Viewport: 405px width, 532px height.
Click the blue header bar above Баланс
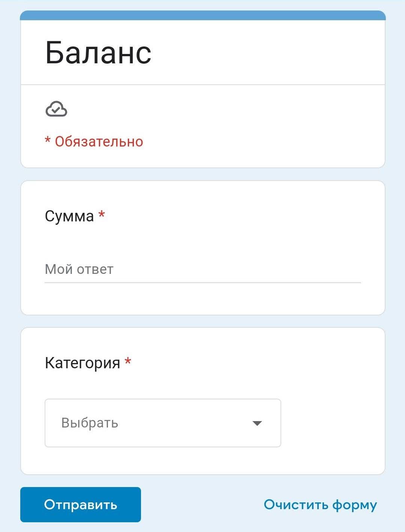click(x=202, y=15)
